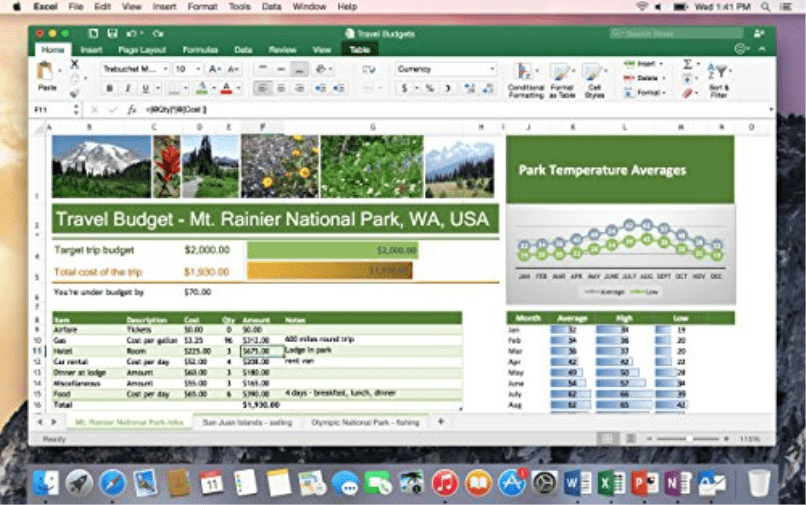806x505 pixels.
Task: Toggle Top Align vertical alignment
Action: tap(262, 69)
